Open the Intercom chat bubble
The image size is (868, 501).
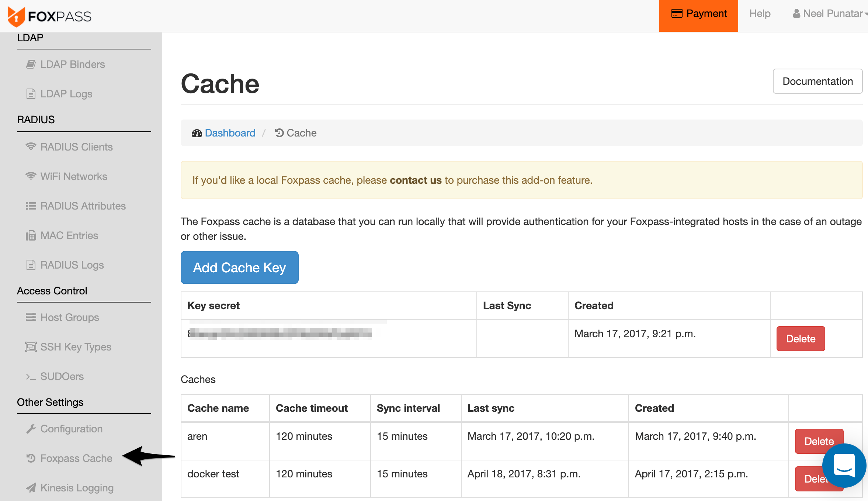(844, 466)
